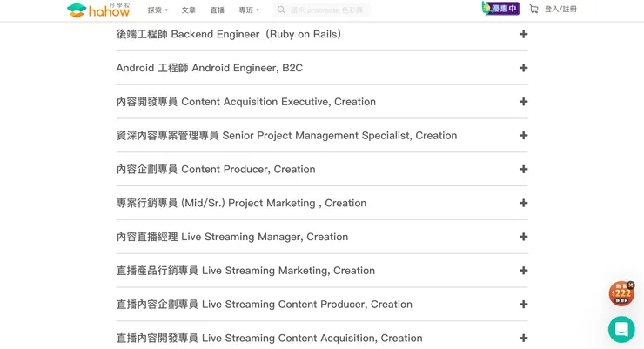644x349 pixels.
Task: Expand plus icon for Backend Engineer row
Action: [523, 34]
